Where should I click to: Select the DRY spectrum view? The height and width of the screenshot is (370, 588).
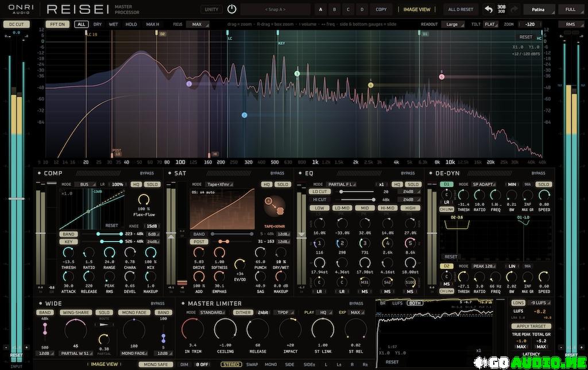(98, 24)
